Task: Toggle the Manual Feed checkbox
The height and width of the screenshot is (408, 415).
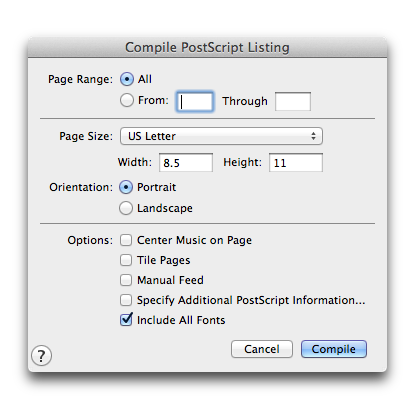Action: tap(126, 280)
